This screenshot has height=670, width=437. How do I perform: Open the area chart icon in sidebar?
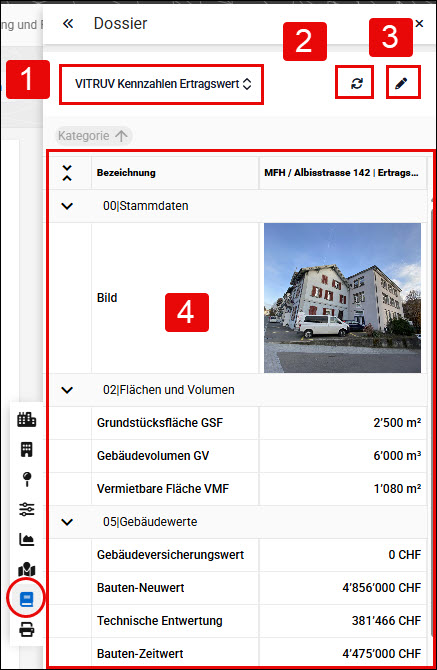pyautogui.click(x=26, y=540)
